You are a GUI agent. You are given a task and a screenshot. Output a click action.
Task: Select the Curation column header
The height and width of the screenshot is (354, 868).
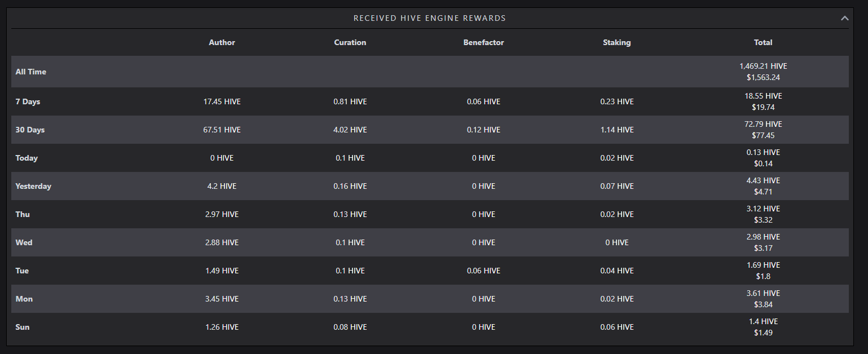[350, 42]
